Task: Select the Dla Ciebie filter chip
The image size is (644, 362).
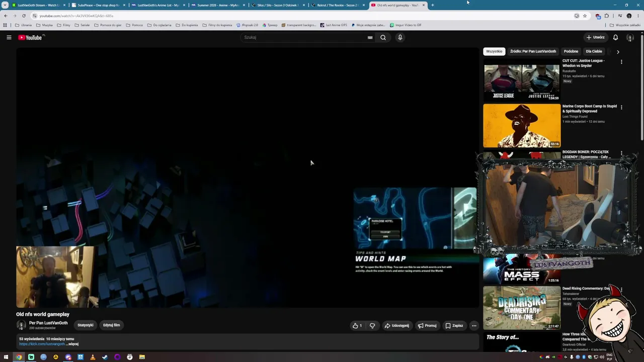Action: click(x=594, y=51)
